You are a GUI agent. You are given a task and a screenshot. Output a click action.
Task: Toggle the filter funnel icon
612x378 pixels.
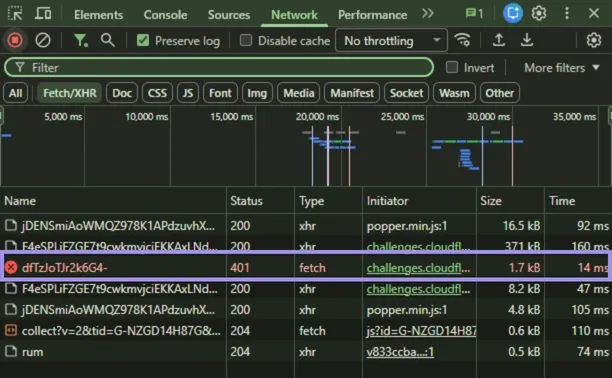(x=80, y=40)
